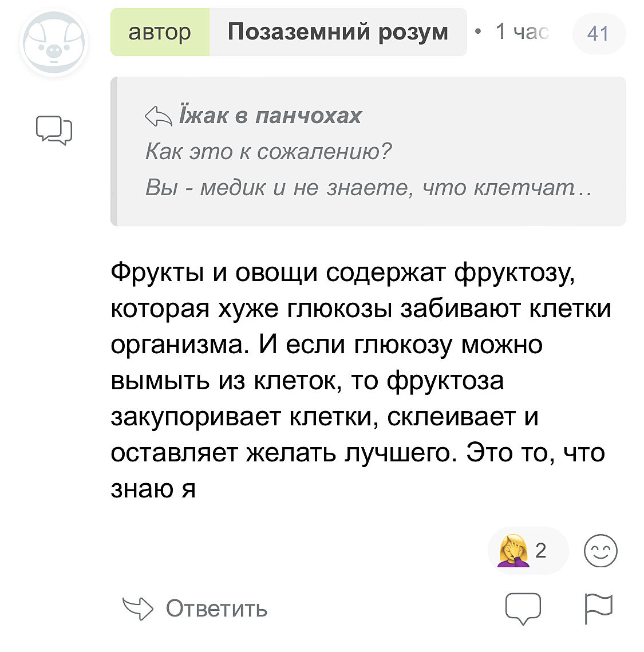Viewport: 644px width, 652px height.
Task: Open the Позаземний розум user profile
Action: (x=338, y=32)
